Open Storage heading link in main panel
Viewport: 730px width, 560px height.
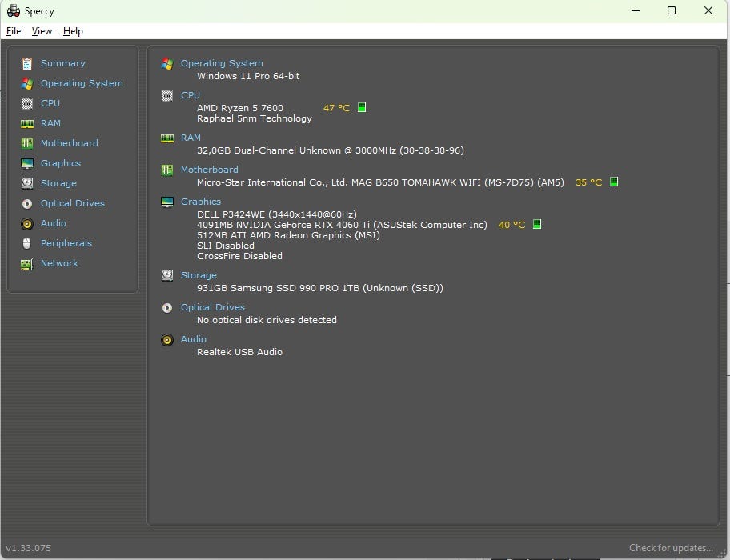(x=199, y=275)
